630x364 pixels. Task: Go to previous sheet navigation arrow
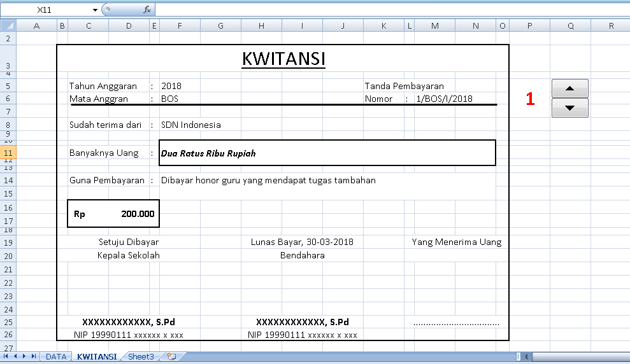[x=15, y=356]
